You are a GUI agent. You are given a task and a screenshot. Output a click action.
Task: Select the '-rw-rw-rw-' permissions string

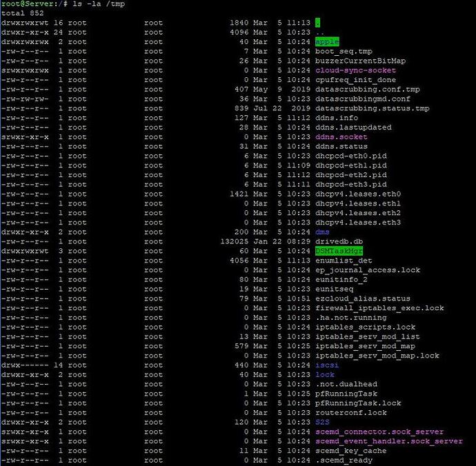(x=25, y=99)
